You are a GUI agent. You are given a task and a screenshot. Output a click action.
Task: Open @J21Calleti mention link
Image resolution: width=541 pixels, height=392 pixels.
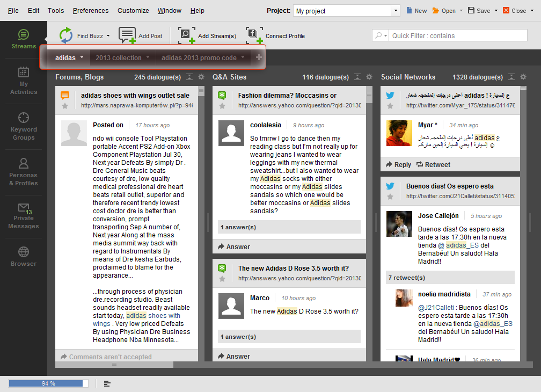[x=436, y=308]
